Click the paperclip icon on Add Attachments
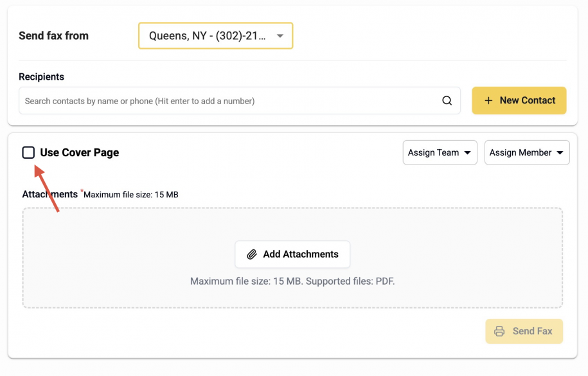Screen dimensions: 588x376 coord(252,255)
